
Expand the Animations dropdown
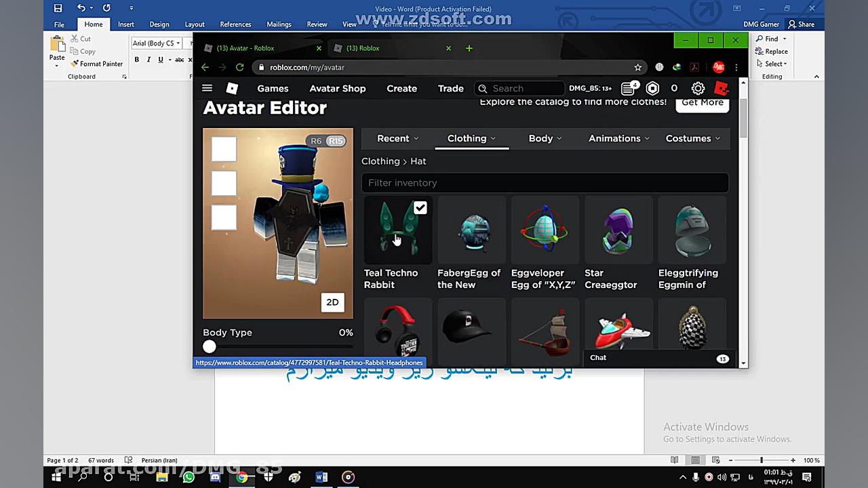(x=619, y=138)
